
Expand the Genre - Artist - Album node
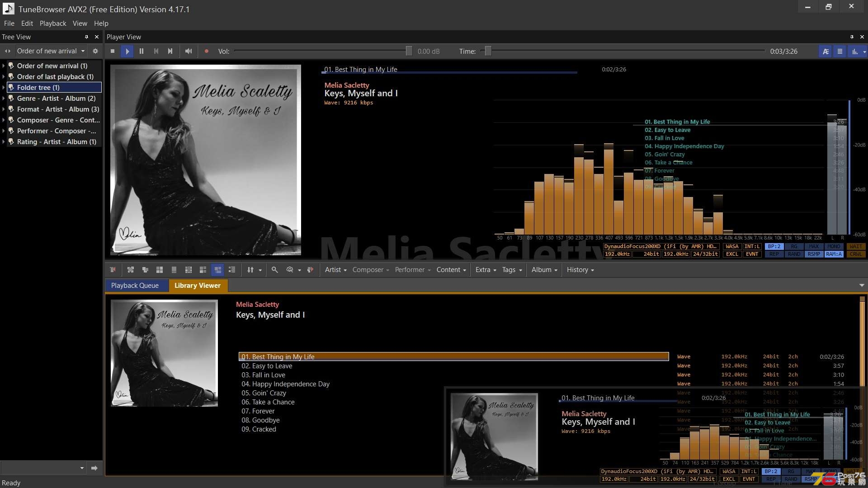pyautogui.click(x=4, y=99)
